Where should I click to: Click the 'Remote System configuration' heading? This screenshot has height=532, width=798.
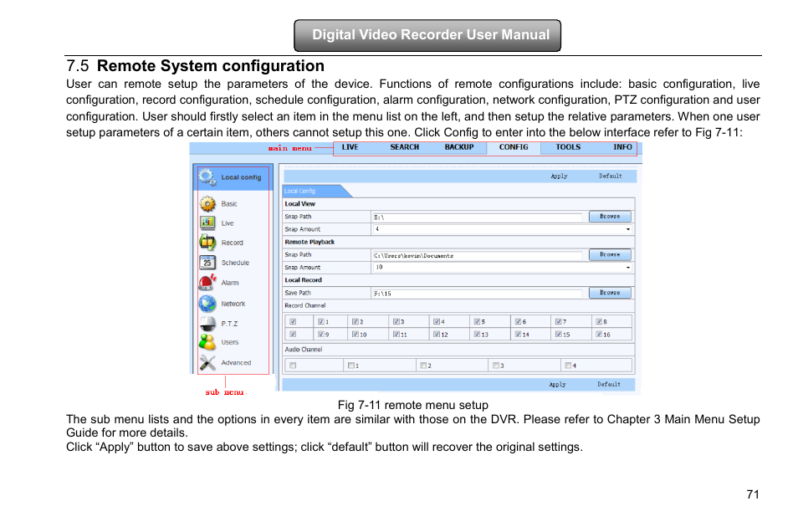pos(211,66)
